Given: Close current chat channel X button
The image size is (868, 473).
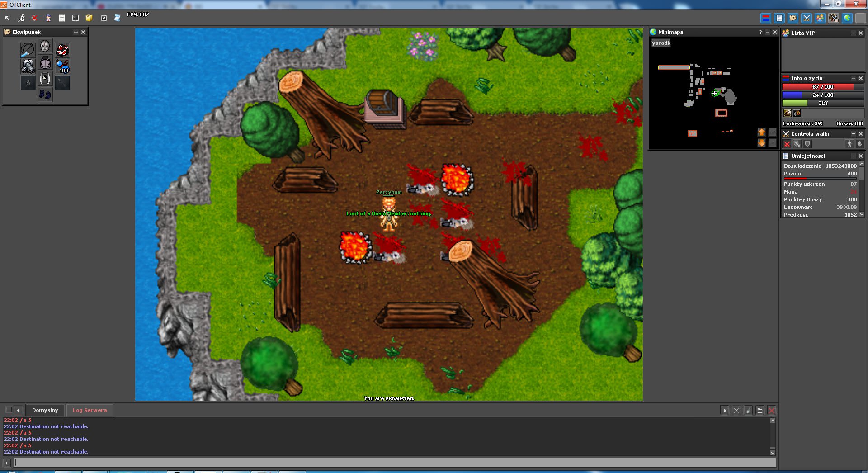Looking at the screenshot, I should pos(736,411).
